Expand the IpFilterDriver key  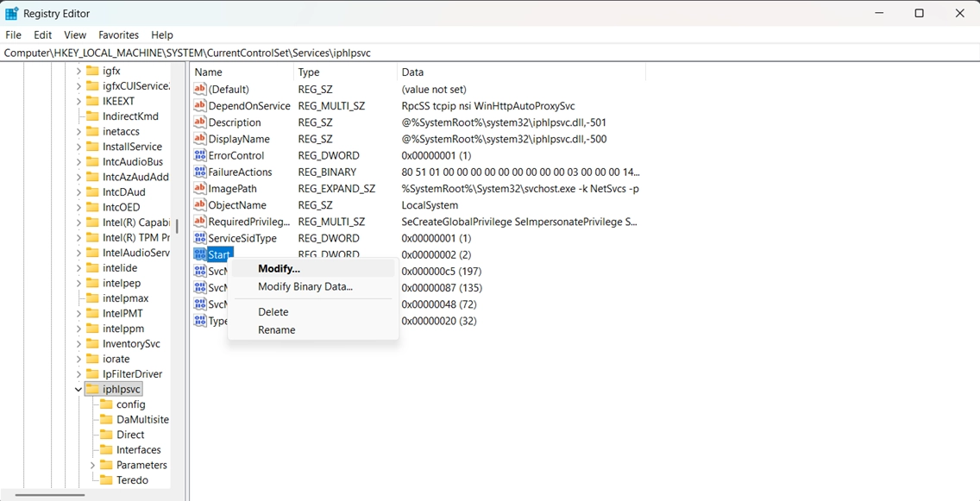pyautogui.click(x=79, y=374)
